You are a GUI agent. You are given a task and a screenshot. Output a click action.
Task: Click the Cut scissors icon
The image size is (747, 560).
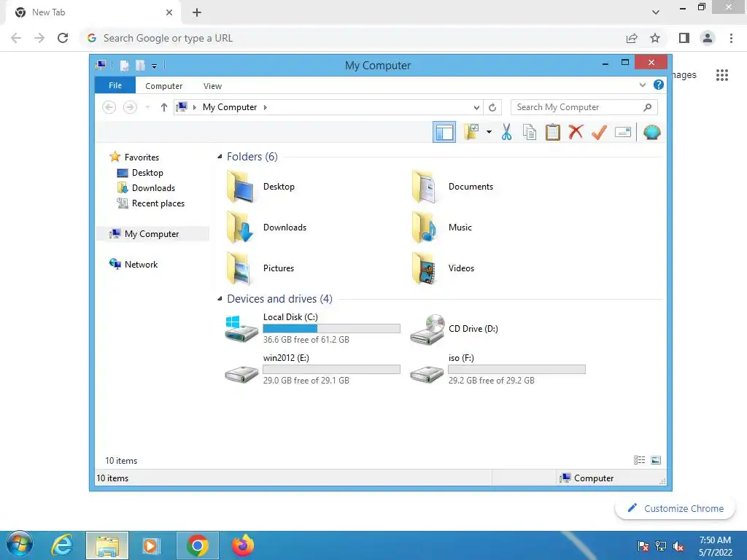click(506, 132)
